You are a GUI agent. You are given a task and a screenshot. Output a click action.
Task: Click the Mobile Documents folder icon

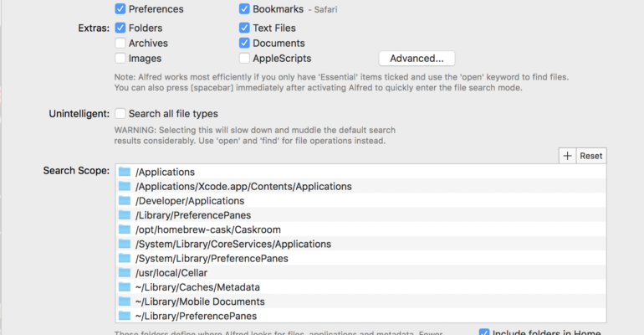125,301
